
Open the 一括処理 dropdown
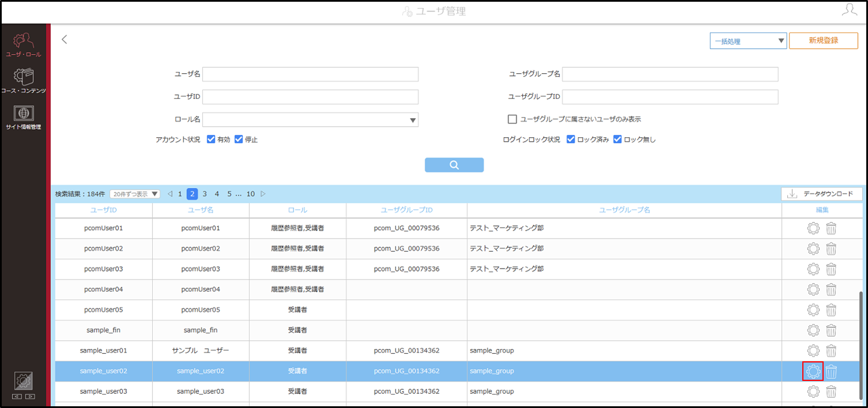click(x=748, y=41)
